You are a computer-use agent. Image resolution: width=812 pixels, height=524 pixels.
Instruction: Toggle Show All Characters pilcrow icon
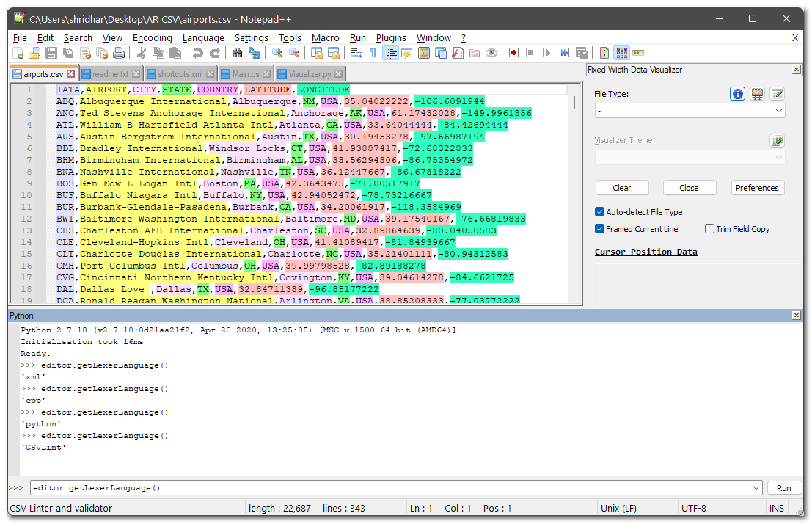[373, 53]
